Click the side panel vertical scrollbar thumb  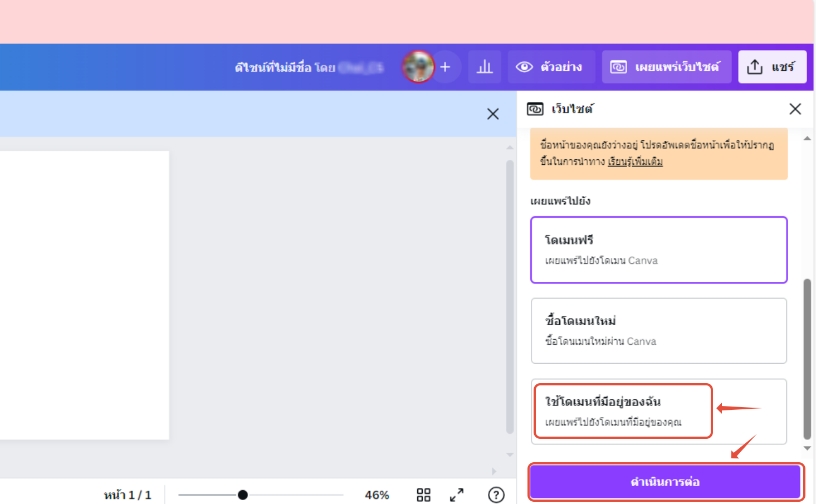point(807,359)
